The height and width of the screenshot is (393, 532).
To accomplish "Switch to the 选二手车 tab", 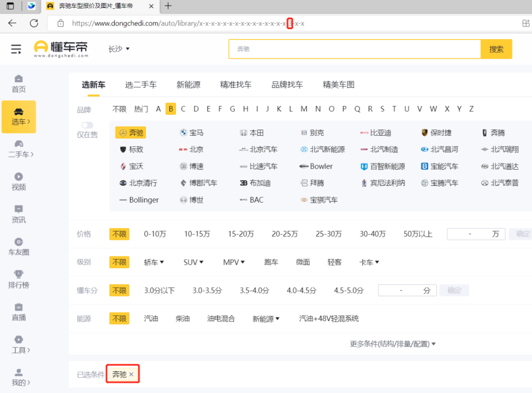I will tap(141, 85).
